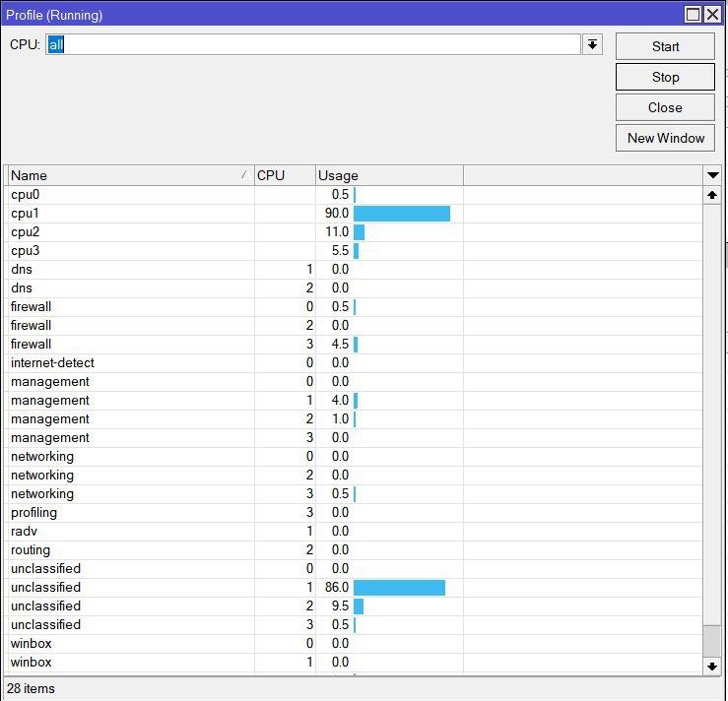Screen dimensions: 728x701
Task: Select the internet-detect row
Action: (x=356, y=363)
